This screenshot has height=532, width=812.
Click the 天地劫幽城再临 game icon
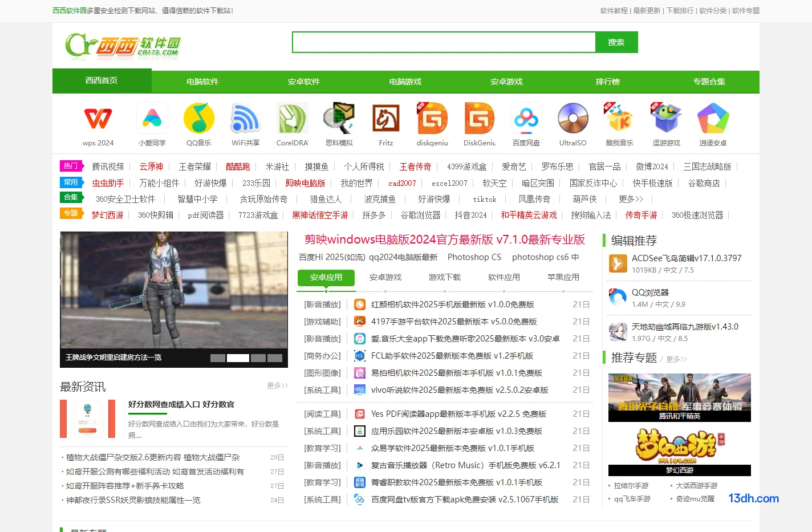coord(618,332)
